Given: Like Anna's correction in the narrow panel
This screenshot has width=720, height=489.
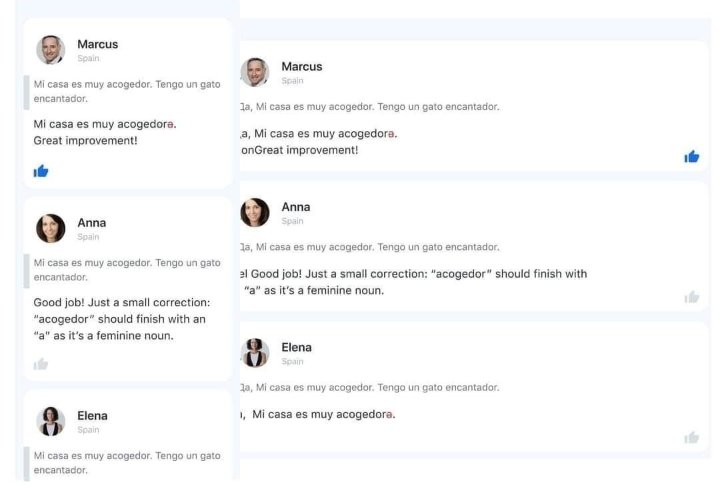Looking at the screenshot, I should [x=41, y=364].
